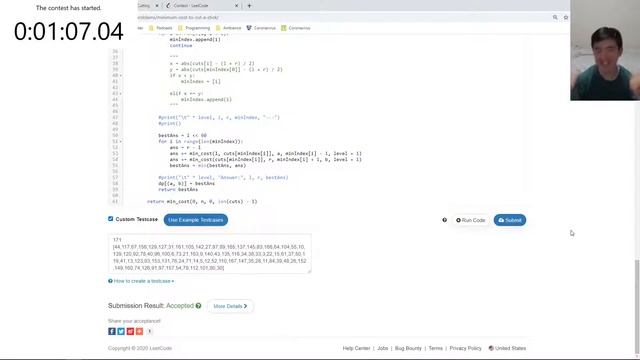Collapse code fold arrow at line 40
The width and height of the screenshot is (640, 360).
click(121, 76)
